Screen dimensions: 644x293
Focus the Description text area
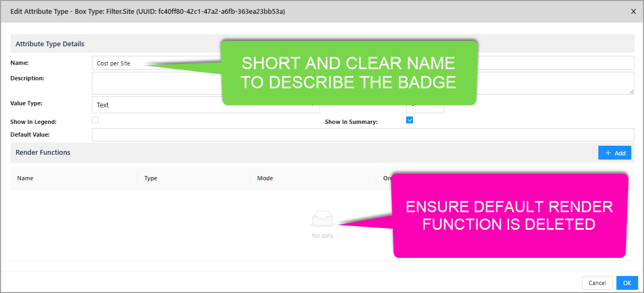click(x=154, y=83)
